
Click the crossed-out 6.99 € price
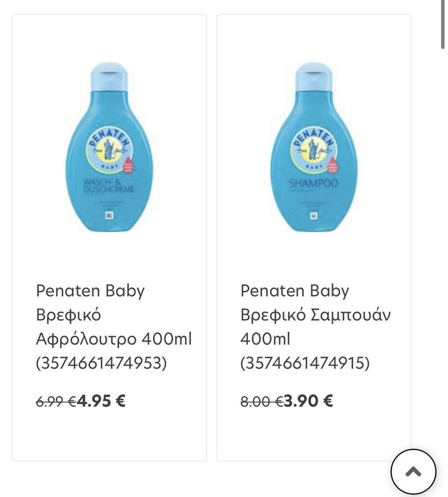(x=56, y=401)
